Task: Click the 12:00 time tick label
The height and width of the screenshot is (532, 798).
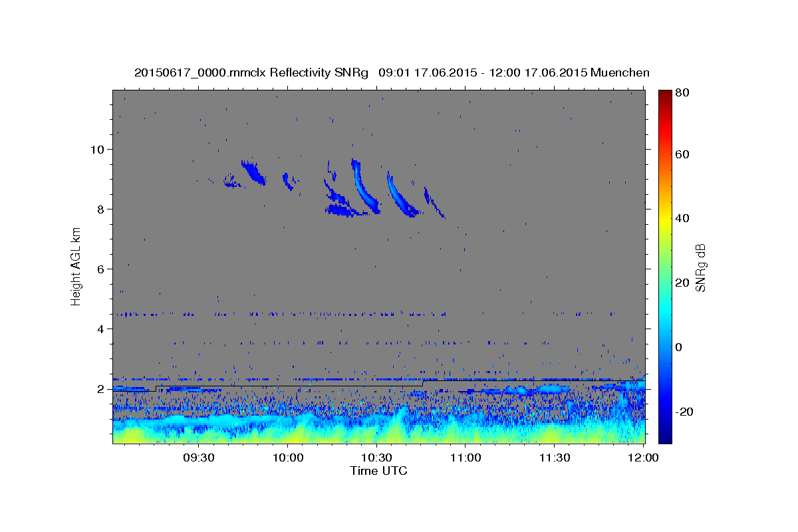Action: click(643, 458)
